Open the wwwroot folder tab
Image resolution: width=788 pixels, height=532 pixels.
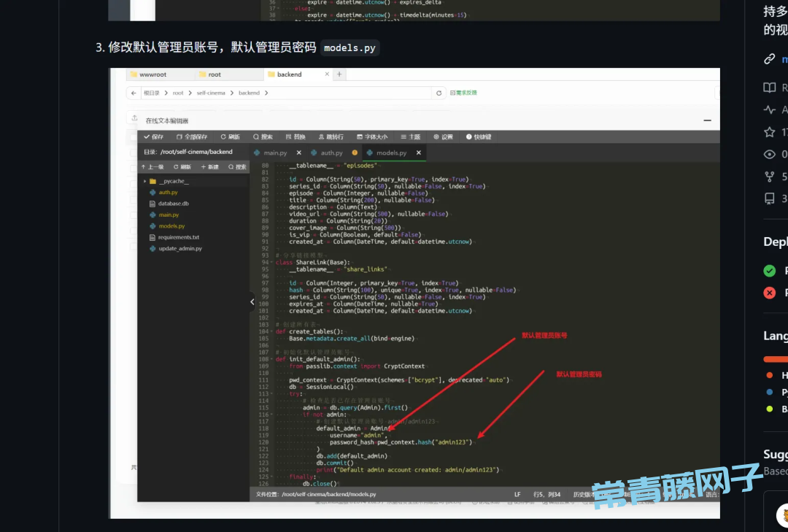[152, 74]
